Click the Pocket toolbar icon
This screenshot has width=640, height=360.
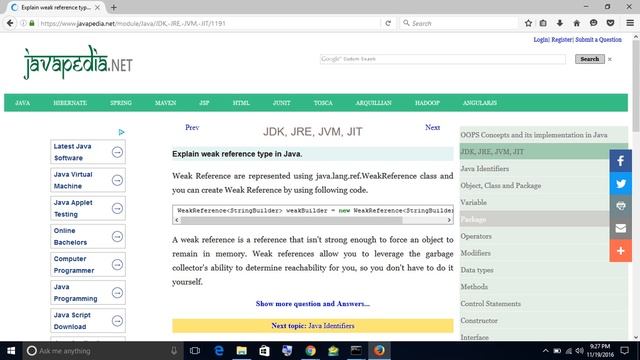pos(610,23)
